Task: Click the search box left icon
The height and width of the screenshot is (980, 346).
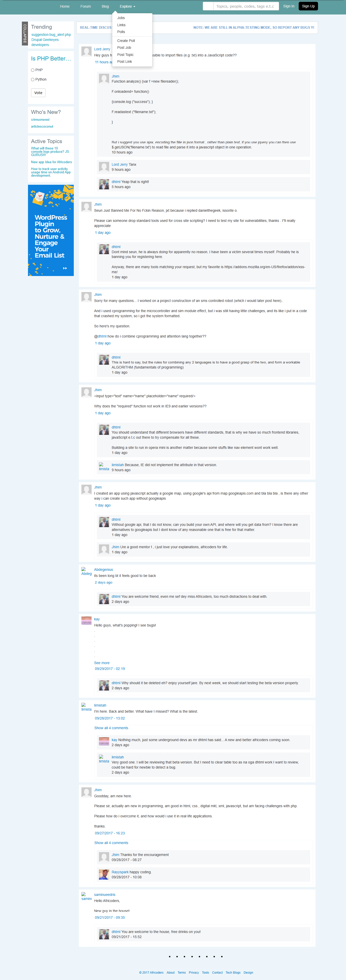Action: tap(208, 6)
